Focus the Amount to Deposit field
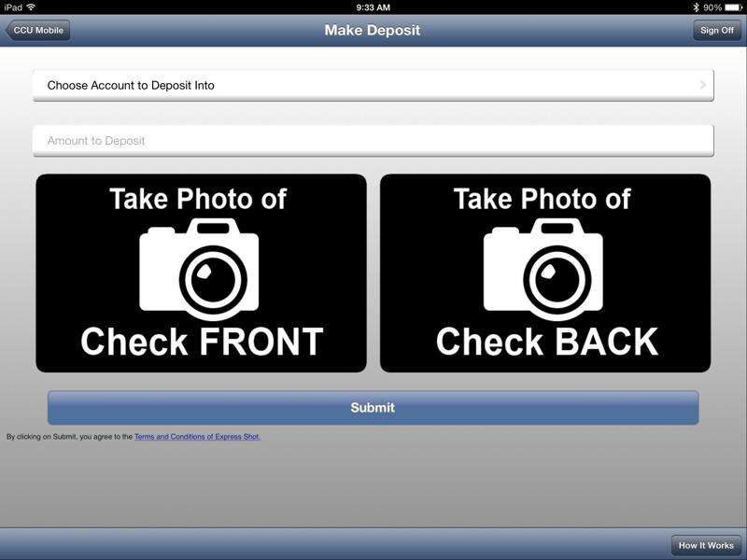 click(373, 141)
